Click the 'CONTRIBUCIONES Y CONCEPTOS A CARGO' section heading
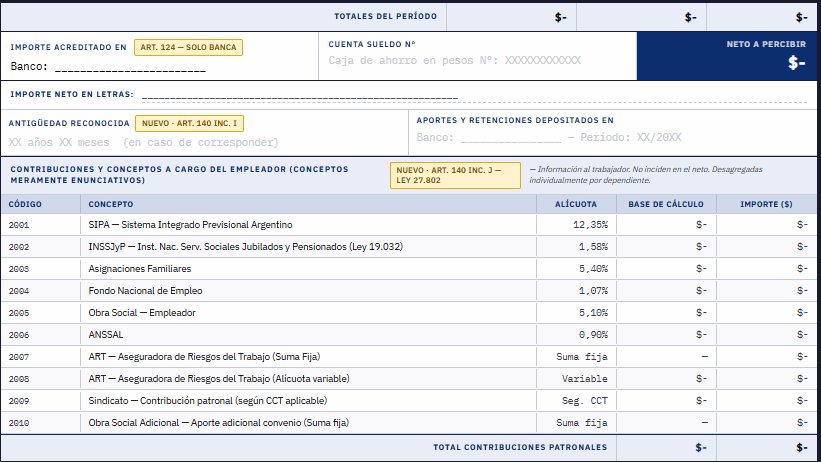Viewport: 821px width, 462px height. click(179, 174)
